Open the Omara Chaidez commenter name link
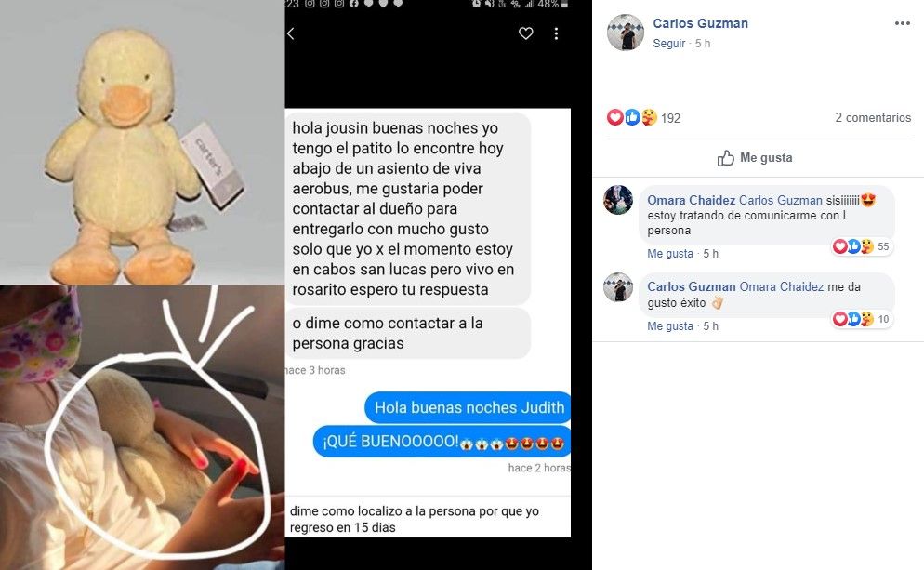This screenshot has width=924, height=570. pyautogui.click(x=691, y=201)
